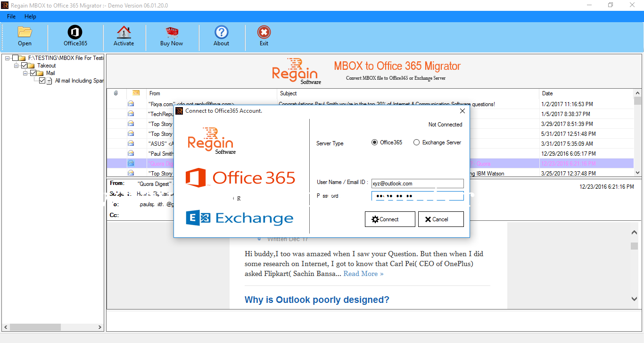
Task: Toggle the Takeout folder checkbox
Action: click(25, 66)
